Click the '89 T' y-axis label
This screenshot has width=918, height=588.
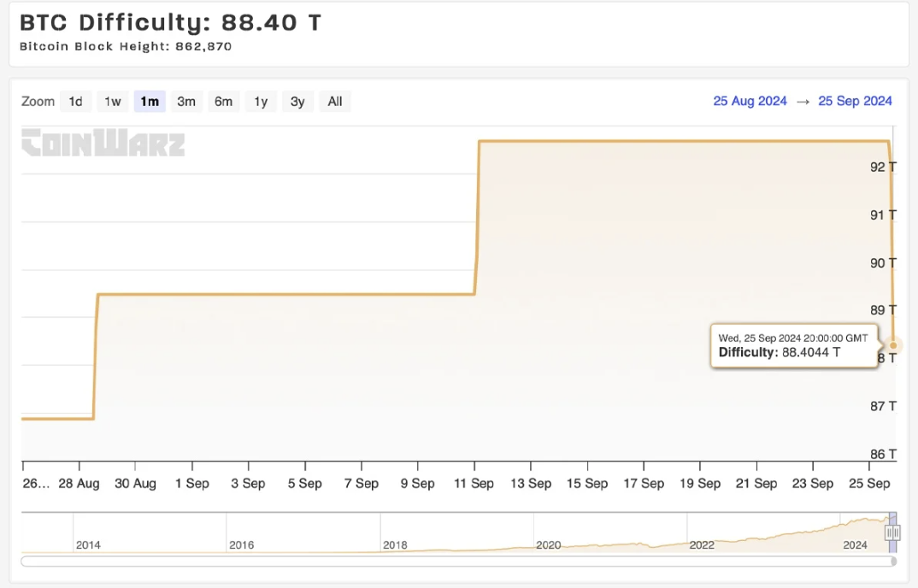[883, 310]
